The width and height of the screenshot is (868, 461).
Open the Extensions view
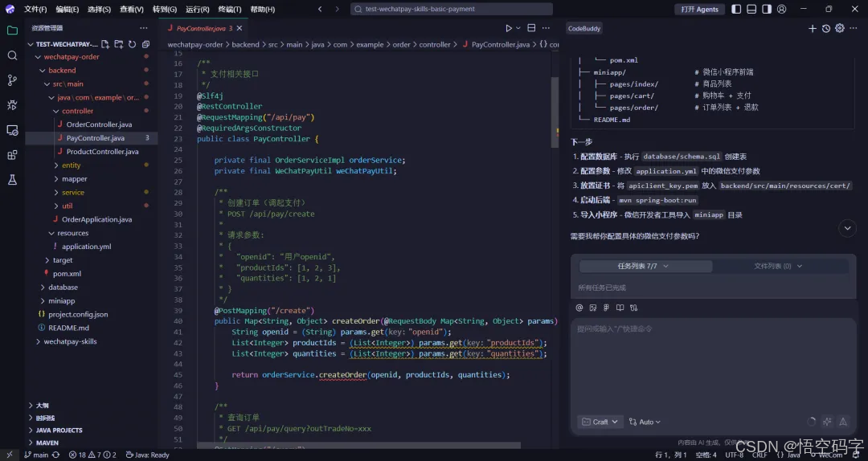[x=12, y=155]
